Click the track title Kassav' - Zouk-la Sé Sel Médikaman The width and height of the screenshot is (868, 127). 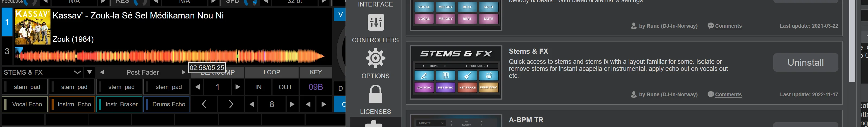pyautogui.click(x=138, y=15)
